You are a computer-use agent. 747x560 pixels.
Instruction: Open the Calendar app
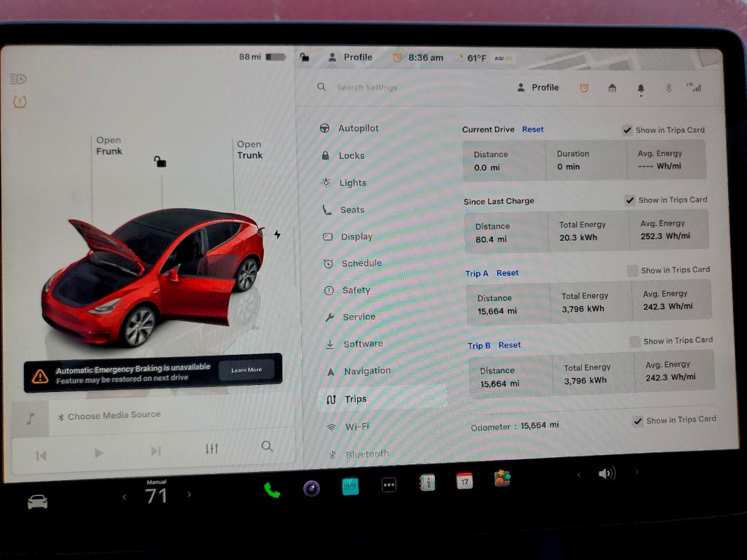[465, 481]
